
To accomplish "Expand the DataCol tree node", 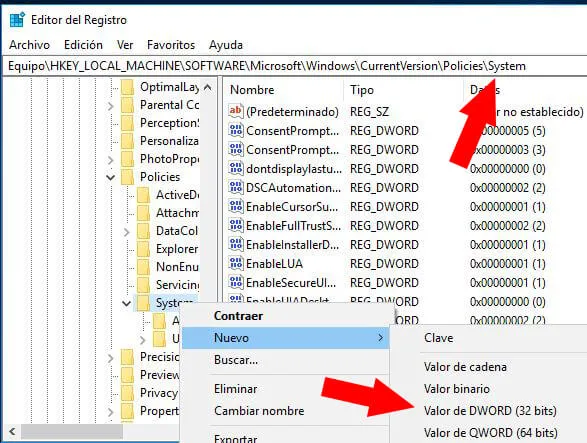I will click(127, 232).
